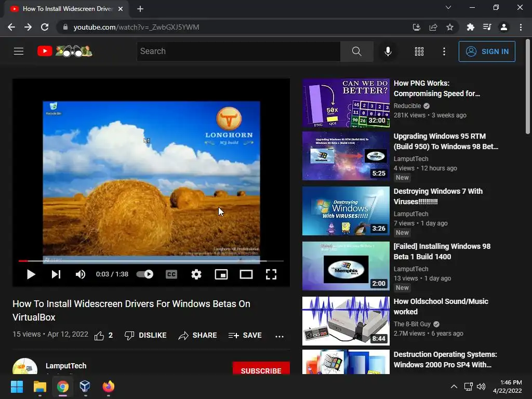Open Chrome profile icon
The height and width of the screenshot is (399, 532).
504,27
